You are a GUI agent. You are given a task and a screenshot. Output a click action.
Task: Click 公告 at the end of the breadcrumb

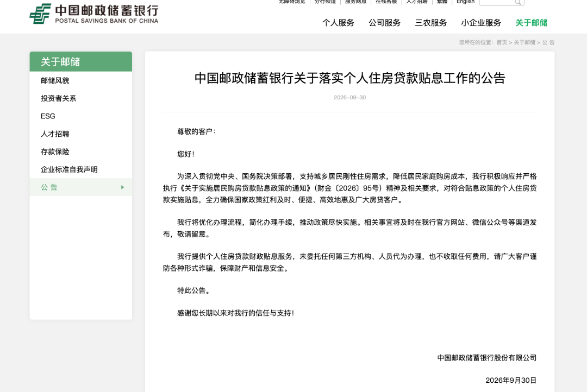tap(548, 42)
